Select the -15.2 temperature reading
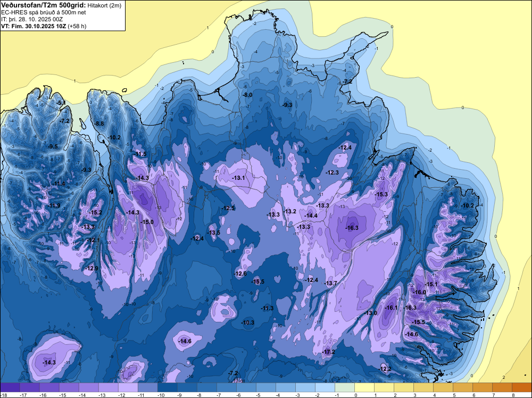The width and height of the screenshot is (532, 398). pyautogui.click(x=95, y=212)
